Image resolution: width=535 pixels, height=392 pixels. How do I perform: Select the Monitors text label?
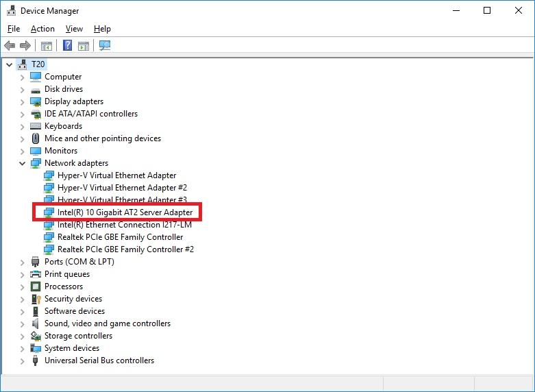pyautogui.click(x=61, y=151)
